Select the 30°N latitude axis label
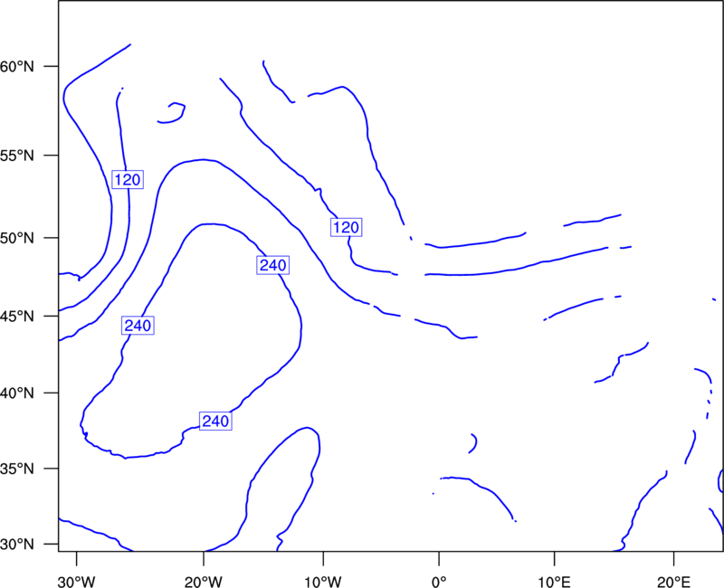Image resolution: width=724 pixels, height=588 pixels. pyautogui.click(x=17, y=545)
